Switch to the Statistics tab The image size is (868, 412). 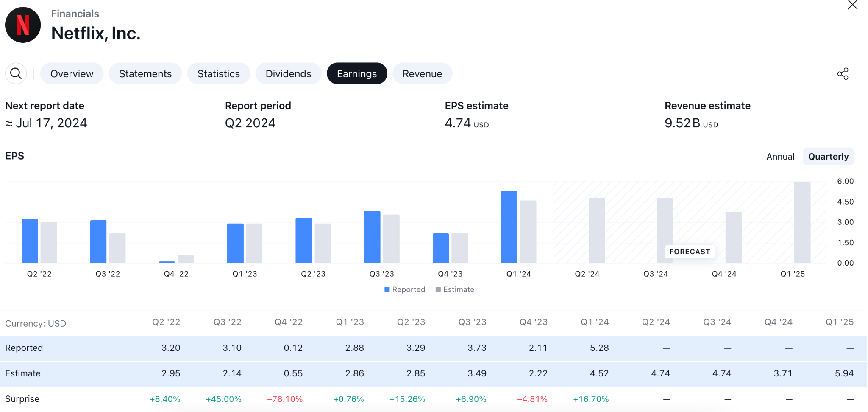click(x=219, y=73)
